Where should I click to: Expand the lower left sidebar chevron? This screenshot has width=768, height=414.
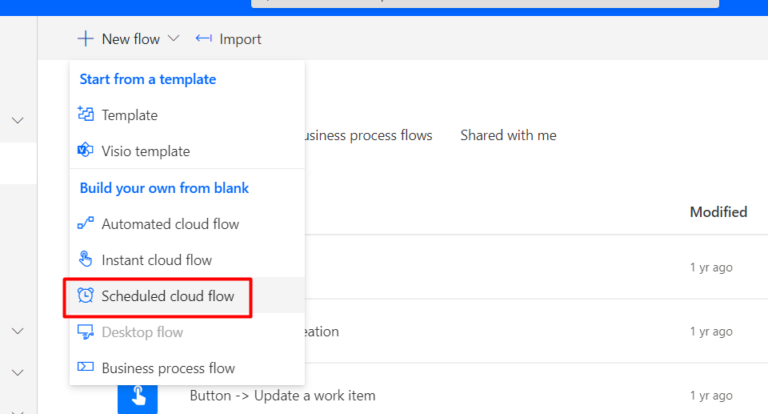18,373
